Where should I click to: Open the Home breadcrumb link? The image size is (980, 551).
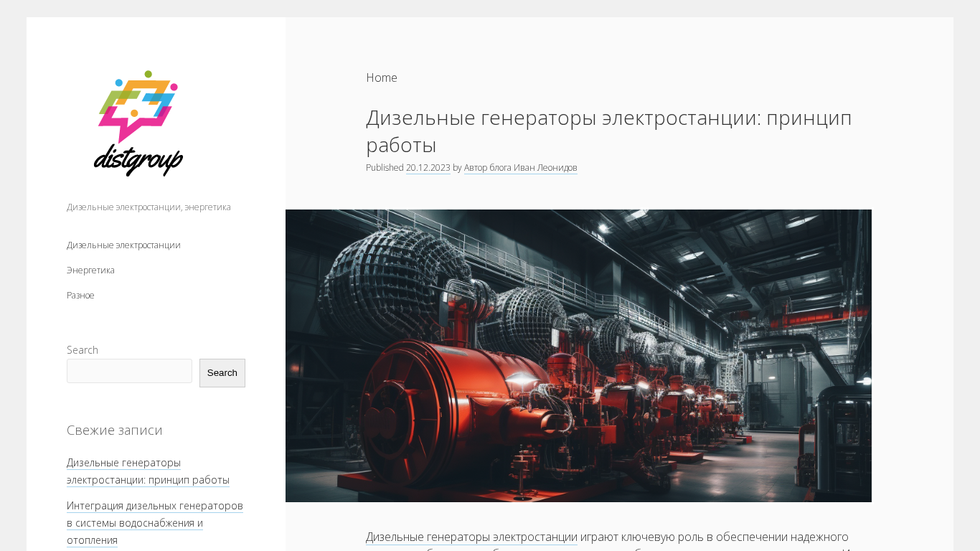[382, 77]
